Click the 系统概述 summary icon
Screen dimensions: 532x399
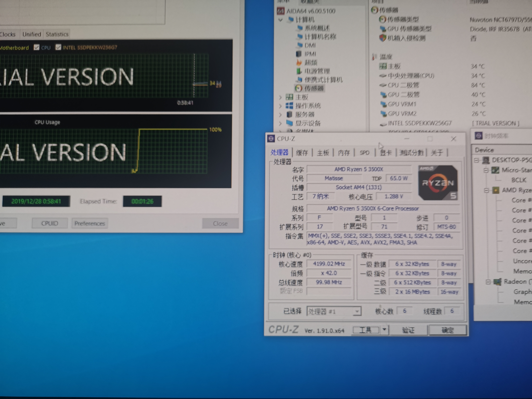tap(300, 28)
